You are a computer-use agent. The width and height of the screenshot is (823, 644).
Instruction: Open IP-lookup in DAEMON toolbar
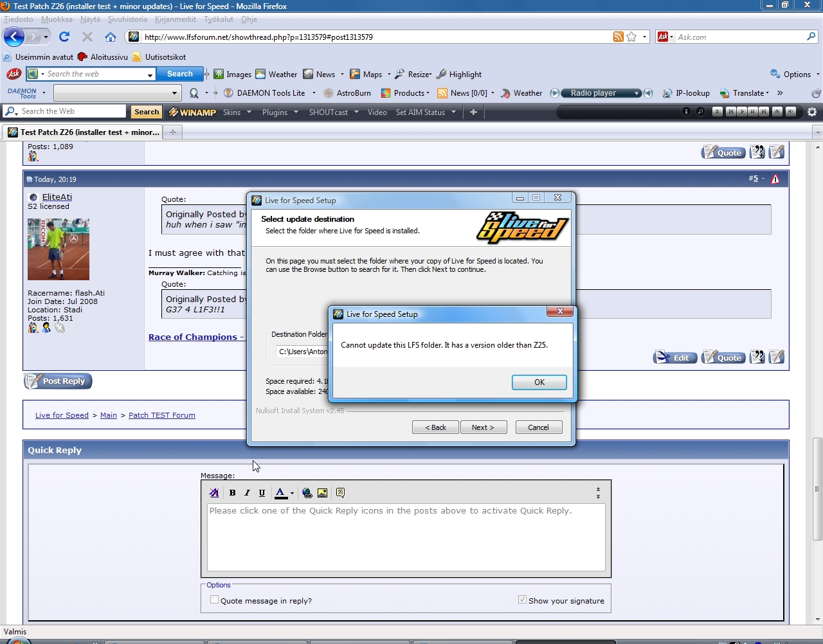click(x=686, y=93)
